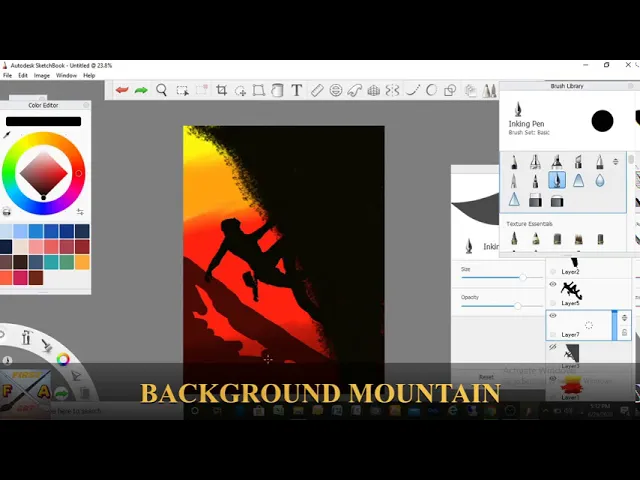This screenshot has width=640, height=480.
Task: Select the pink-magenta swatch
Action: tap(20, 278)
